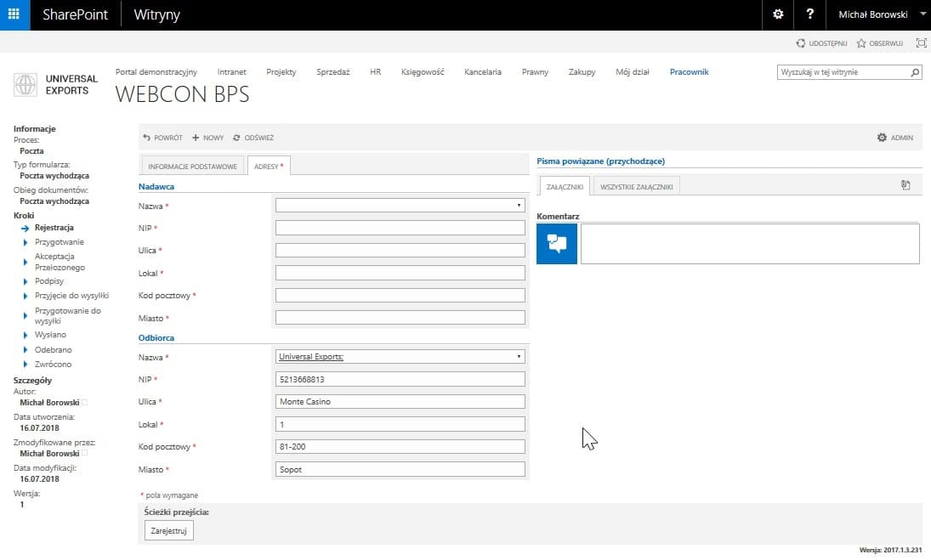Screen dimensions: 931x560
Task: Open the Księgowość navigation item
Action: (423, 71)
